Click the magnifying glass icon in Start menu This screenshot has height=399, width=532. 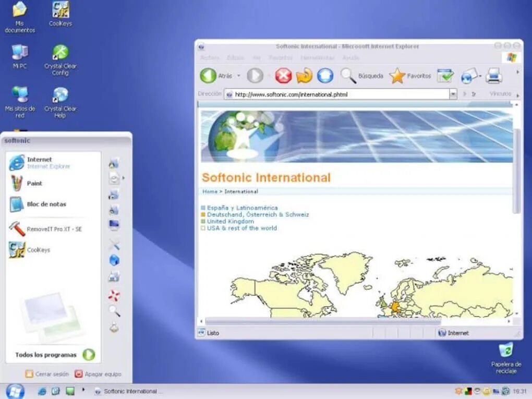[114, 310]
